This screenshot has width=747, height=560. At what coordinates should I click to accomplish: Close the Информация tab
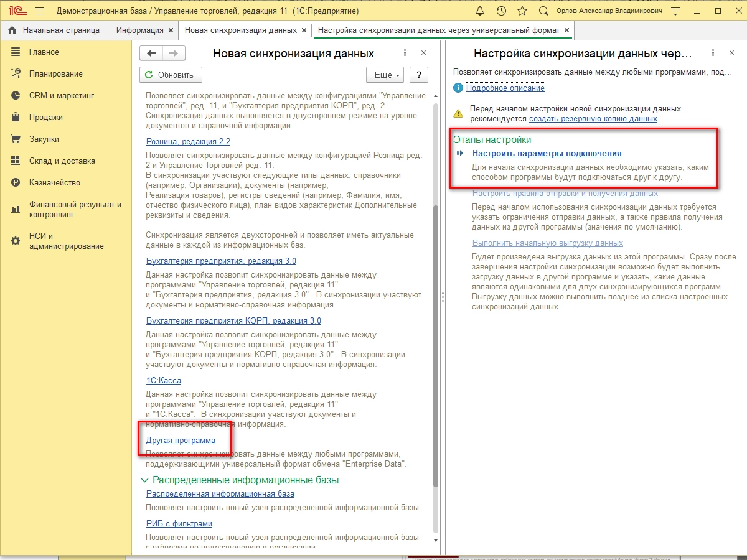pos(171,30)
